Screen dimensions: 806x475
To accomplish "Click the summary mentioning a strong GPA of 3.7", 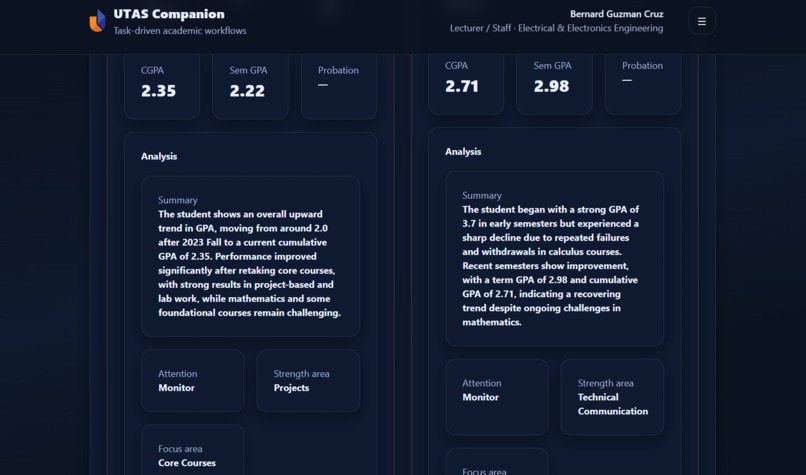I will click(x=555, y=259).
